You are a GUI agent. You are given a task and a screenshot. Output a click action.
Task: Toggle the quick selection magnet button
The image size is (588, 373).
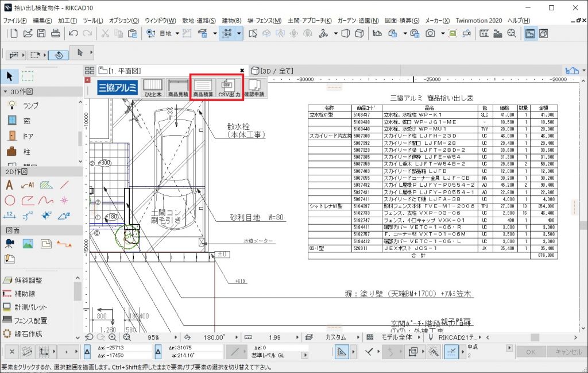[59, 55]
